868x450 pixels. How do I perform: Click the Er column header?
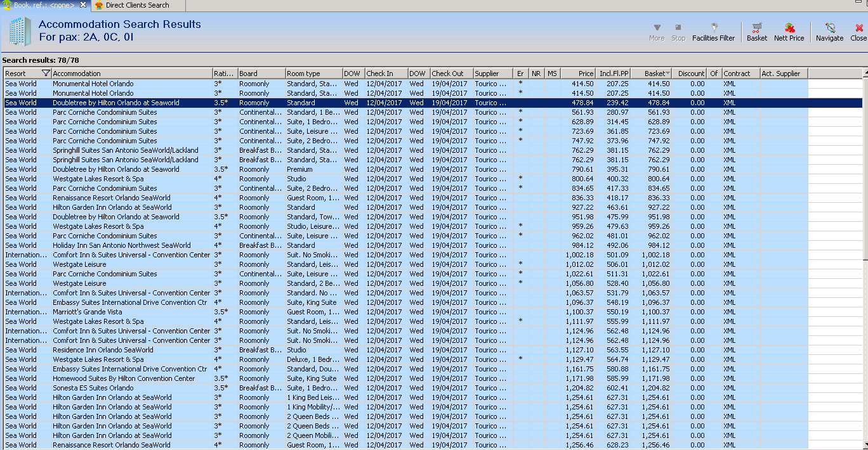tap(520, 74)
